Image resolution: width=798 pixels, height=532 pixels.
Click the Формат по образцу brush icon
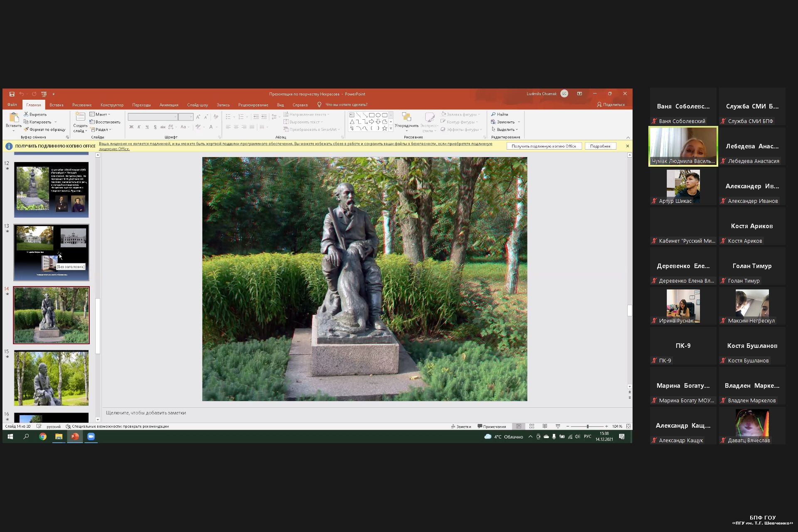click(x=26, y=129)
